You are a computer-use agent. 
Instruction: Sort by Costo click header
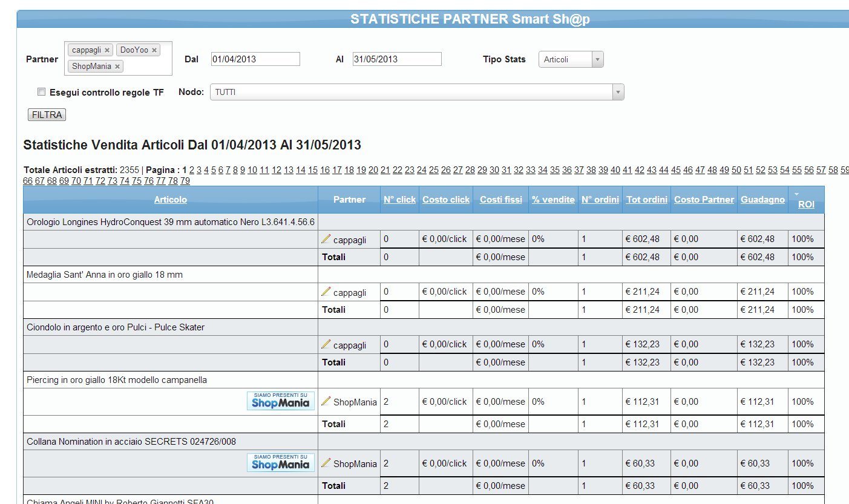(446, 200)
